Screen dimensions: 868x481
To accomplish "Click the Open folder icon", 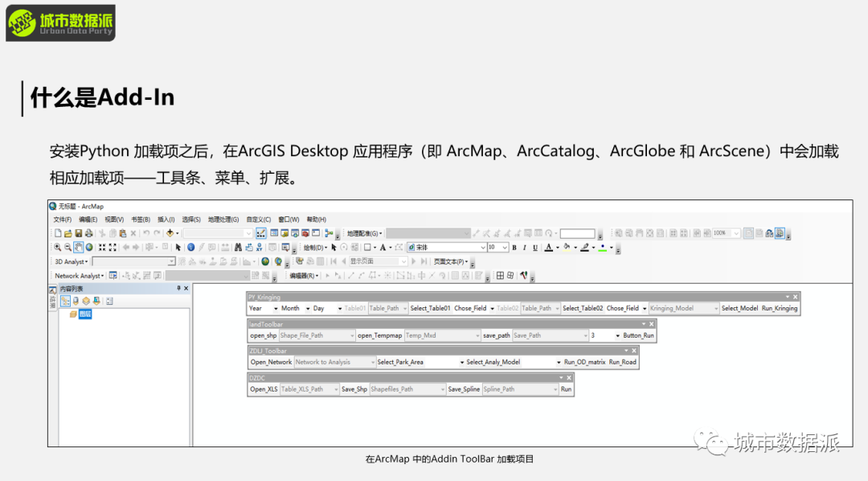I will pyautogui.click(x=68, y=233).
